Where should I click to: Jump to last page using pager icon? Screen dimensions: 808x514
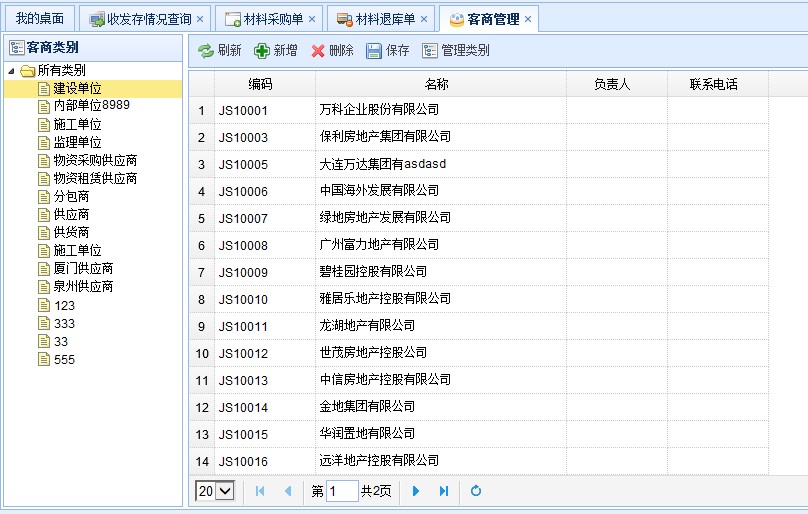[444, 491]
